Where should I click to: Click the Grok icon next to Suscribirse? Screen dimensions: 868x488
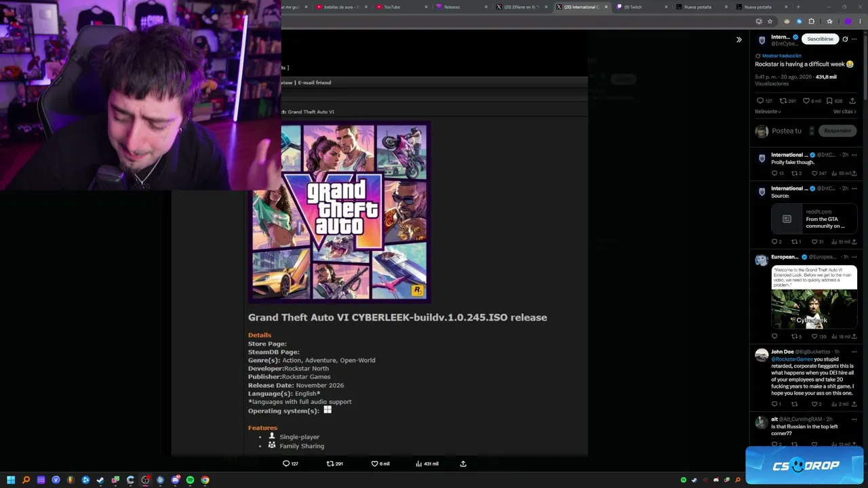(845, 39)
